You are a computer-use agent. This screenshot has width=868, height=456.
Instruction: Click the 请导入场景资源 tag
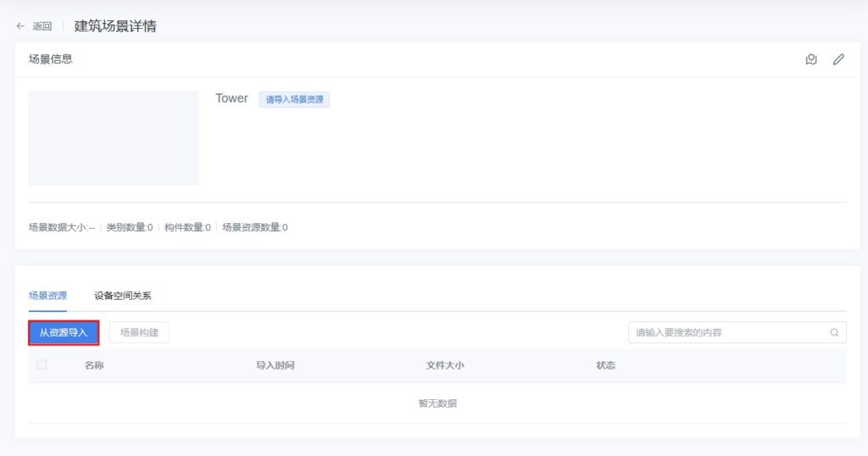(294, 100)
